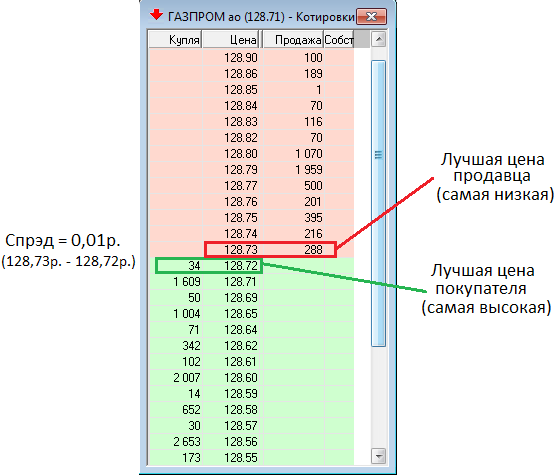The height and width of the screenshot is (475, 556).
Task: Click buy volume 342
Action: click(176, 346)
